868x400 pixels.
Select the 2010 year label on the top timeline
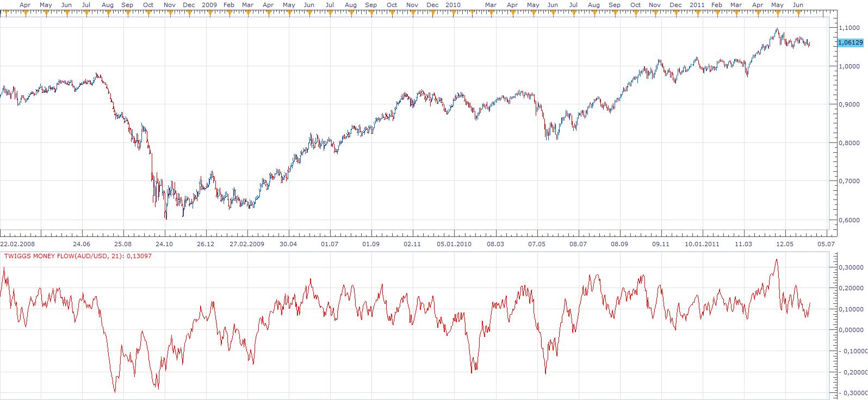tap(453, 5)
